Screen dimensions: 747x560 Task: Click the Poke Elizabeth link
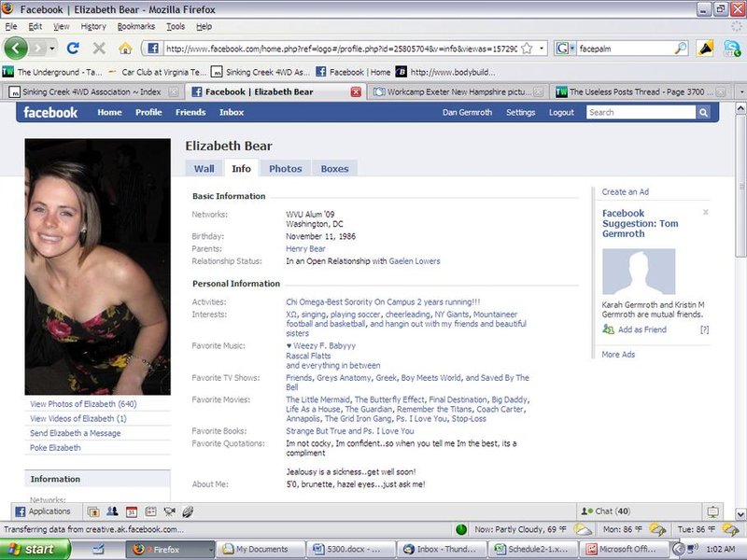(x=55, y=448)
